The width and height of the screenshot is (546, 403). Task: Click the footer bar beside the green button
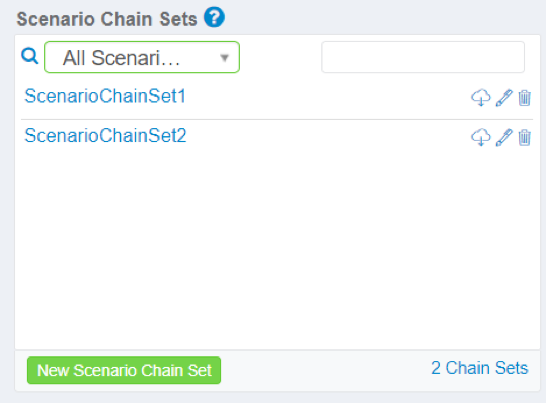click(x=324, y=370)
